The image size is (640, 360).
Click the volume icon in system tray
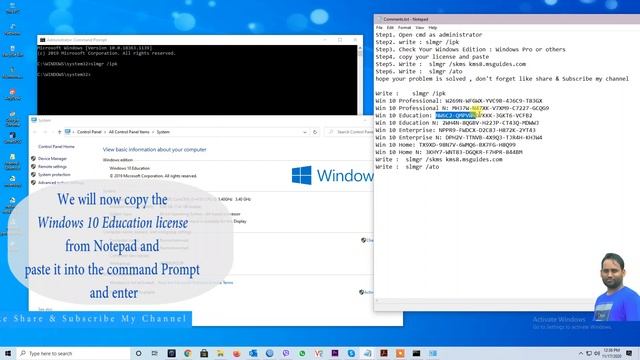(x=597, y=353)
